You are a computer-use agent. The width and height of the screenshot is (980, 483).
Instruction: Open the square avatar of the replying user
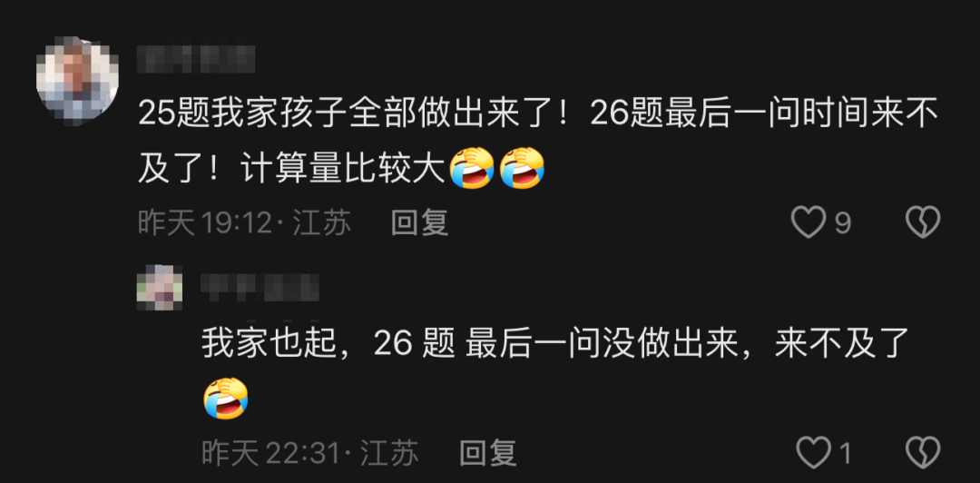160,287
